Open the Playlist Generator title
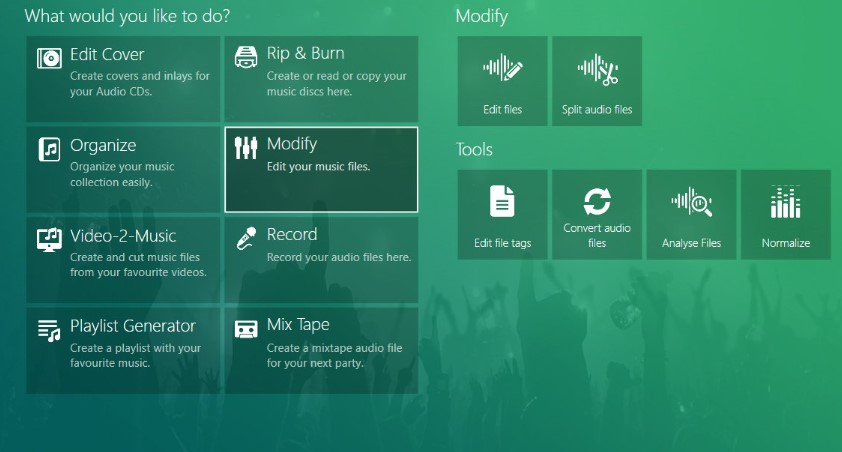This screenshot has width=842, height=452. pos(133,326)
